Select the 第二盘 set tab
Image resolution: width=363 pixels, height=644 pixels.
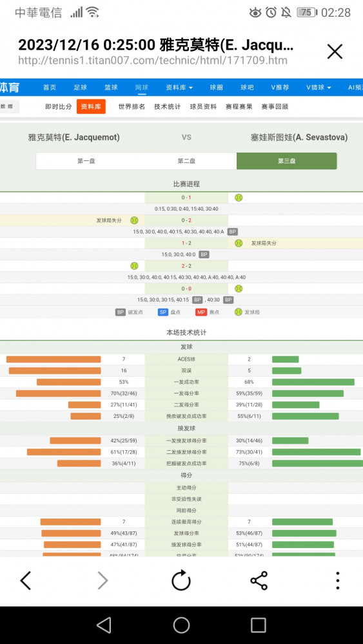point(186,161)
